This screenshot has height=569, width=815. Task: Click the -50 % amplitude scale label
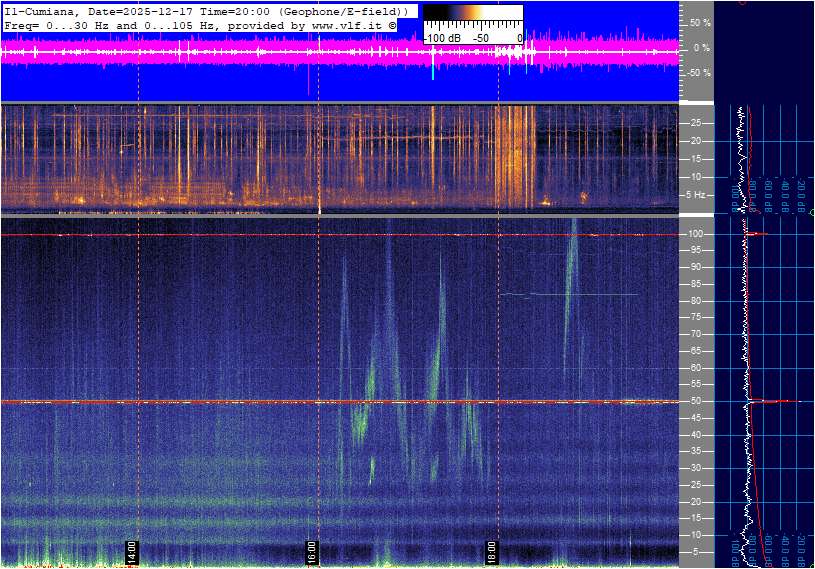[699, 73]
